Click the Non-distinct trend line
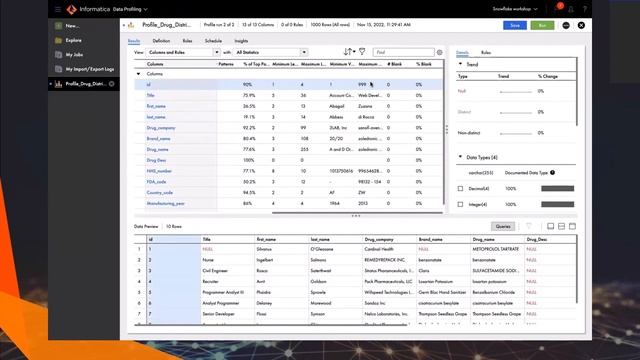 (x=516, y=133)
